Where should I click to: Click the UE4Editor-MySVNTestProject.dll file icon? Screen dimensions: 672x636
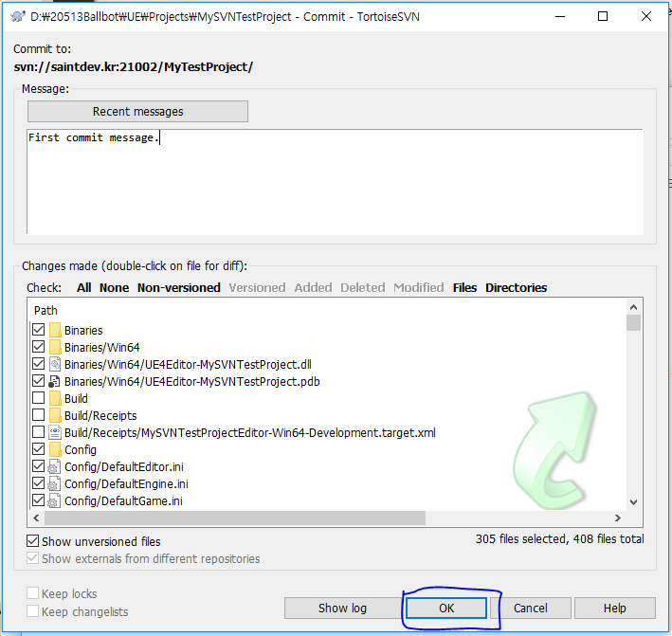[54, 364]
